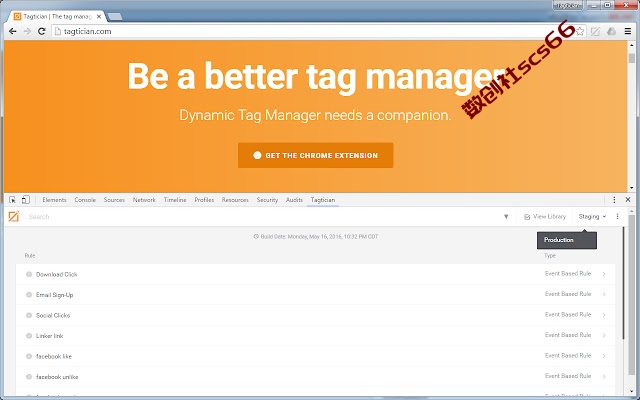
Task: Close the DevTools panel
Action: coord(628,200)
